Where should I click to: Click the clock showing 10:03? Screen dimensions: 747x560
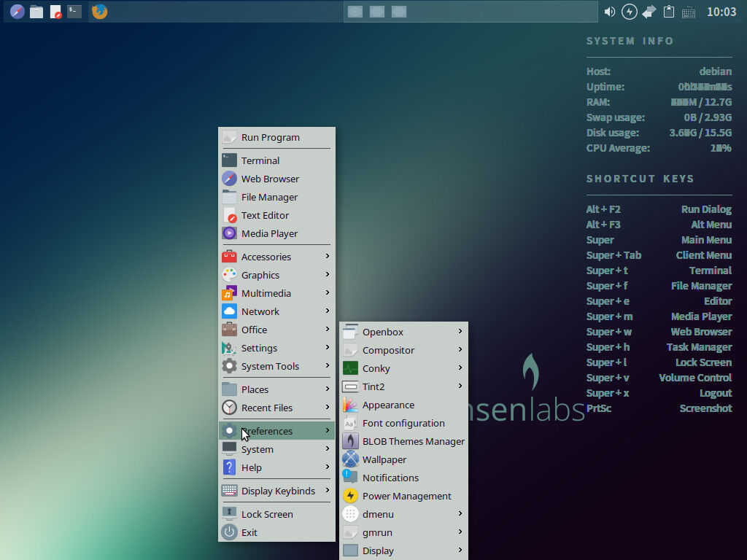click(721, 12)
